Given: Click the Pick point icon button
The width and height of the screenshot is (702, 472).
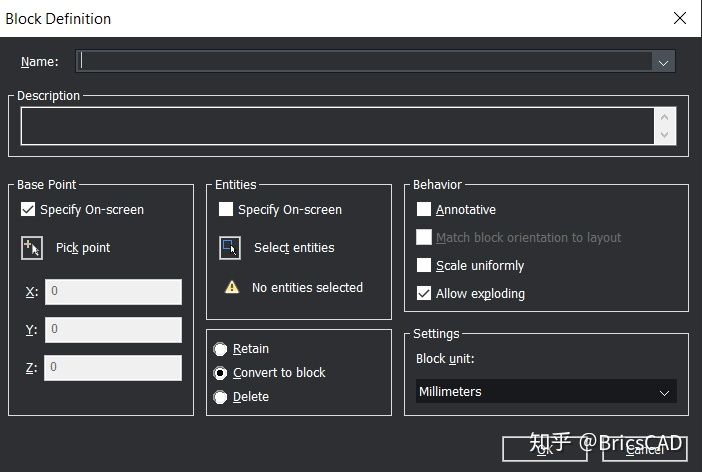Looking at the screenshot, I should pyautogui.click(x=32, y=248).
